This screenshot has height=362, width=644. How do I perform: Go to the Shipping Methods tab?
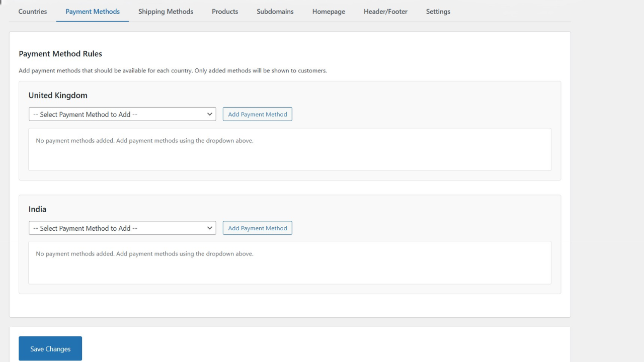166,11
